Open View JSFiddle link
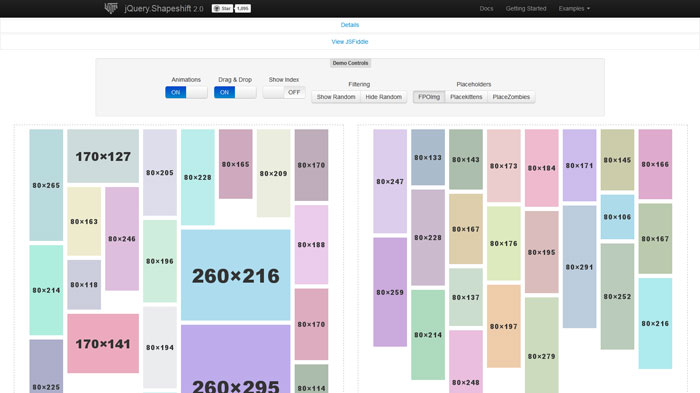 [x=350, y=42]
